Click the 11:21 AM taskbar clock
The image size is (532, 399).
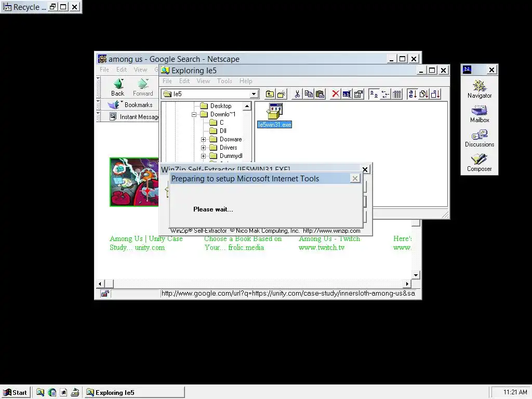(x=515, y=393)
